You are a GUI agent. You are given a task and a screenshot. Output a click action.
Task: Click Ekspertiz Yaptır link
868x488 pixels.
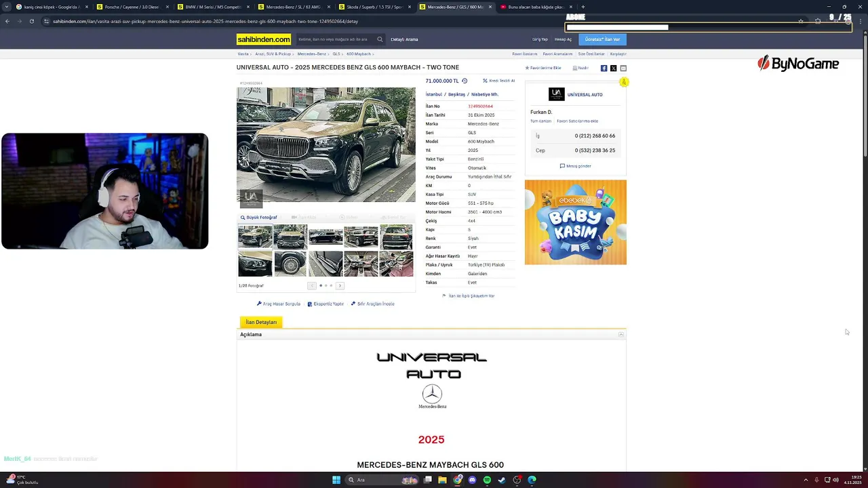coord(325,304)
